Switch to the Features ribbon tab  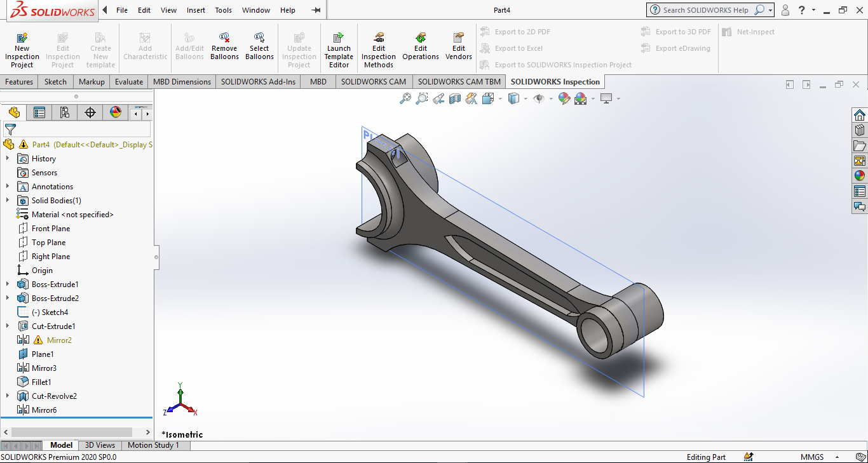19,81
